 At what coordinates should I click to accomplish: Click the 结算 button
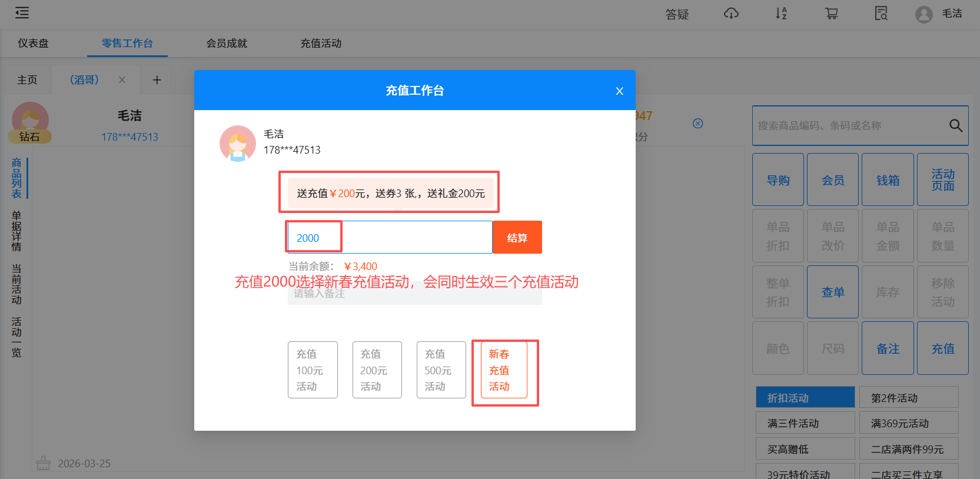(x=517, y=237)
